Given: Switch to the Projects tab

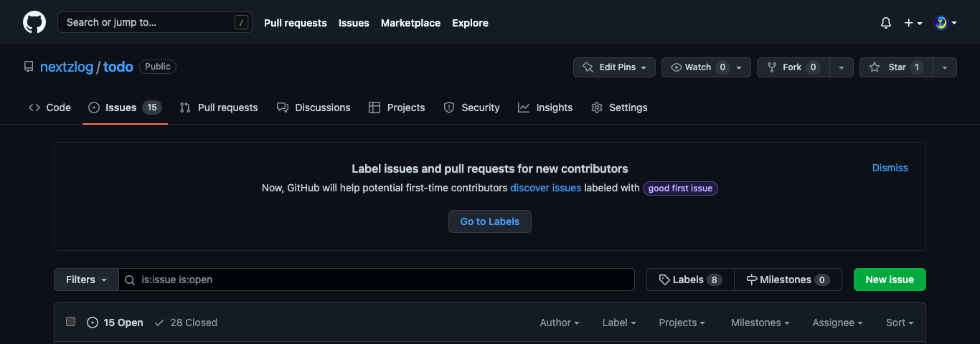Looking at the screenshot, I should tap(397, 107).
